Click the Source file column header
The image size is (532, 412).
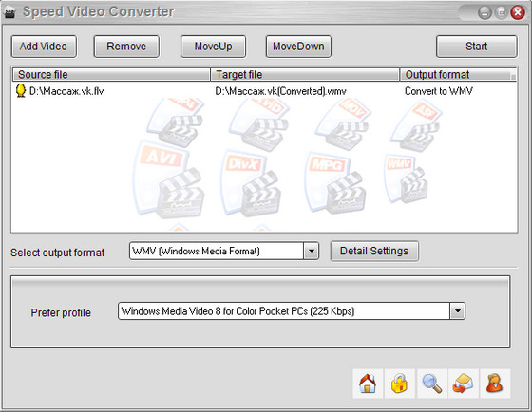(x=111, y=75)
